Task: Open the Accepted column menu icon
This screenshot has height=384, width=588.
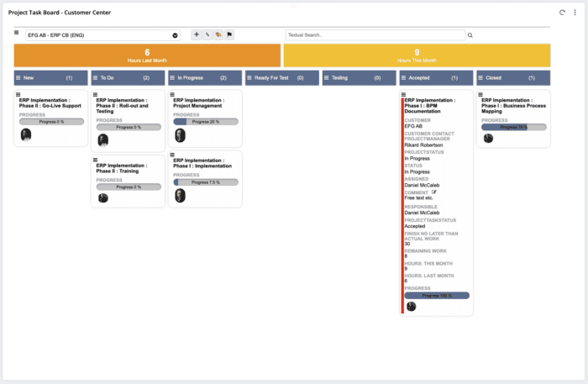Action: click(x=403, y=77)
